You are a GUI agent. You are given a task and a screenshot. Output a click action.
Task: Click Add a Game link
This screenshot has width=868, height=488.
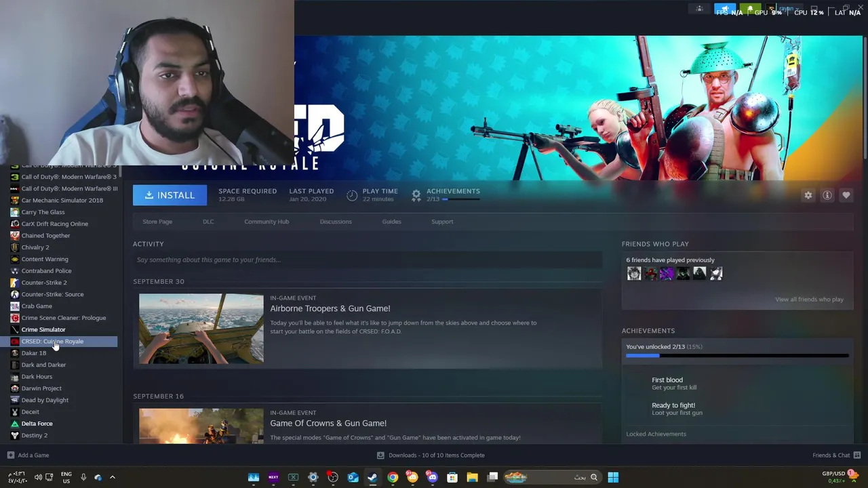click(33, 455)
